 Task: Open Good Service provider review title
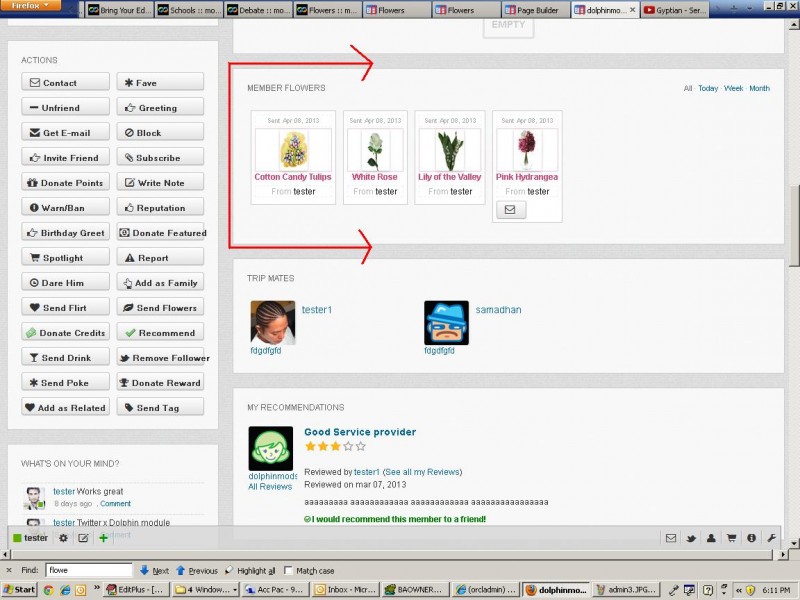click(360, 432)
